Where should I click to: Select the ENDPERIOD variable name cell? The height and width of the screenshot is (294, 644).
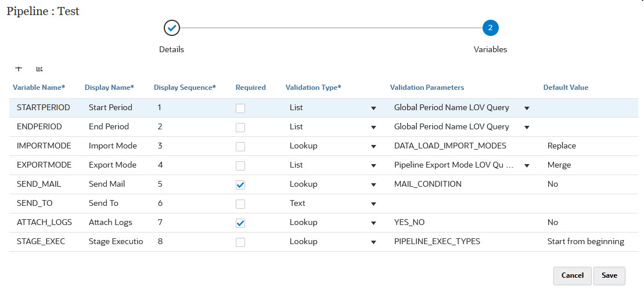pyautogui.click(x=39, y=126)
